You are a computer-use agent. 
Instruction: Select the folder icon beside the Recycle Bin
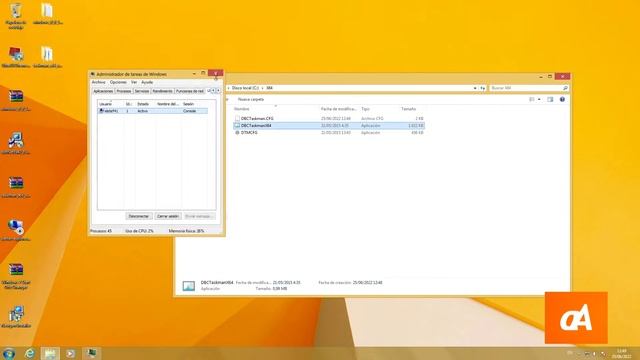[x=47, y=14]
